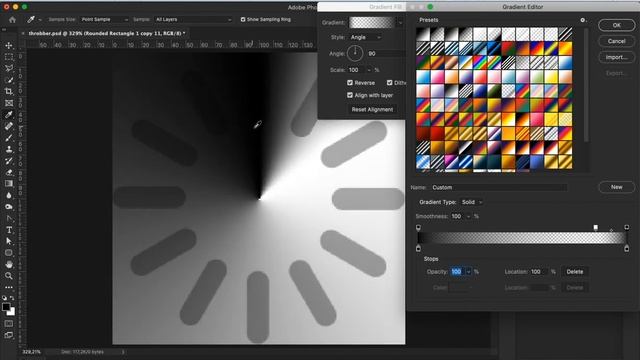Viewport: 640px width, 360px height.
Task: Click the opacity stop Location field
Action: click(539, 272)
